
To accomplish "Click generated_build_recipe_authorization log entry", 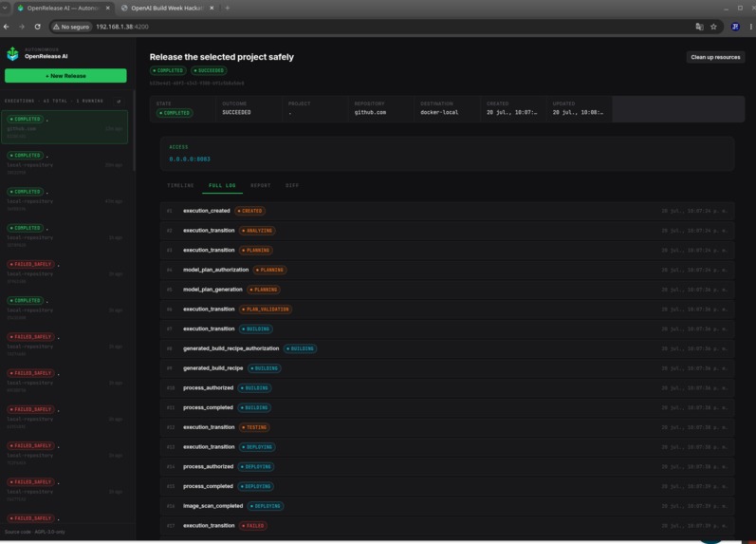I will pos(447,348).
